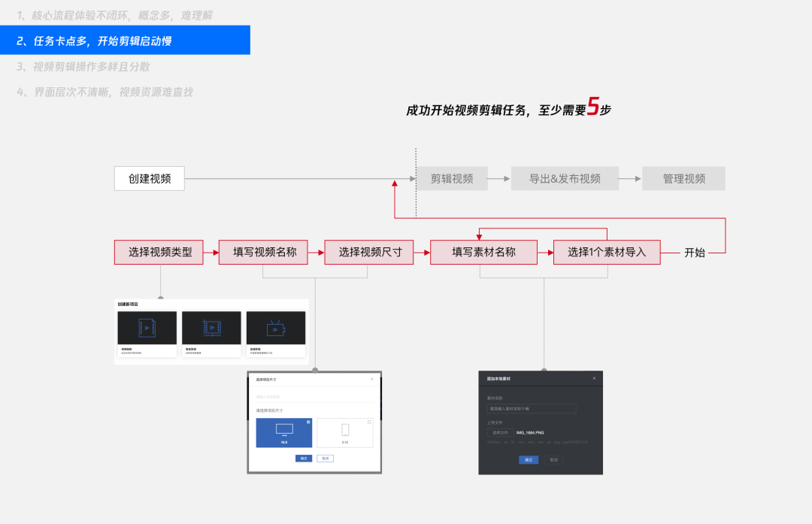Click the 剪辑视频 step box

coord(452,179)
